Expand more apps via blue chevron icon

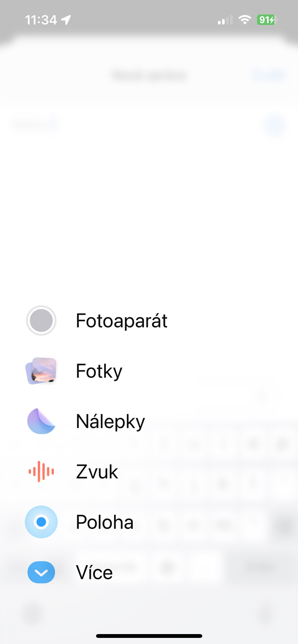(x=41, y=572)
